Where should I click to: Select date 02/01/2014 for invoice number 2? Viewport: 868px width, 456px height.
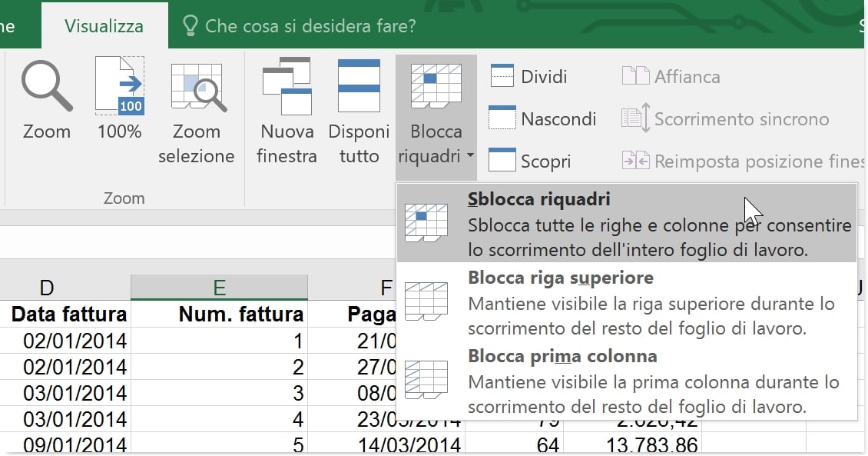(x=65, y=366)
